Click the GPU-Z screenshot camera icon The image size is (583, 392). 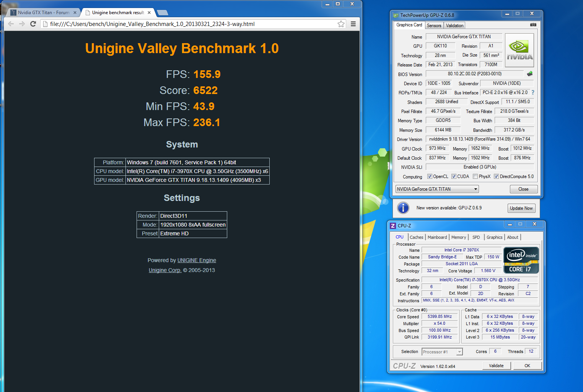[x=533, y=25]
